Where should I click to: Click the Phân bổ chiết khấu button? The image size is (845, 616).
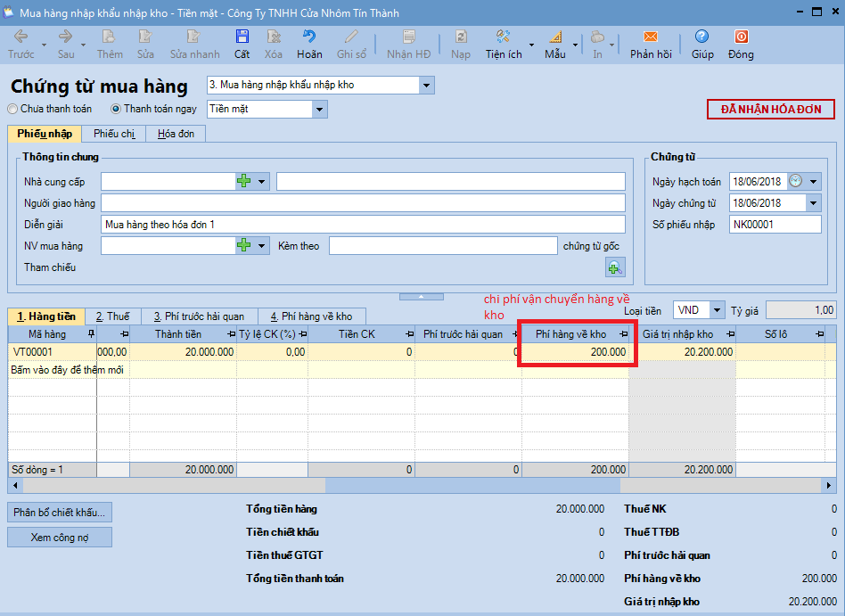coord(60,512)
